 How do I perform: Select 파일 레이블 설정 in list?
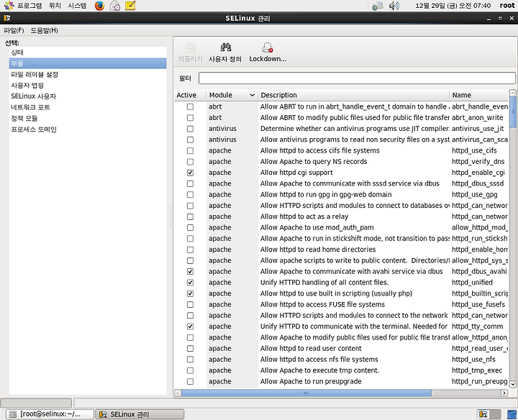coord(88,74)
